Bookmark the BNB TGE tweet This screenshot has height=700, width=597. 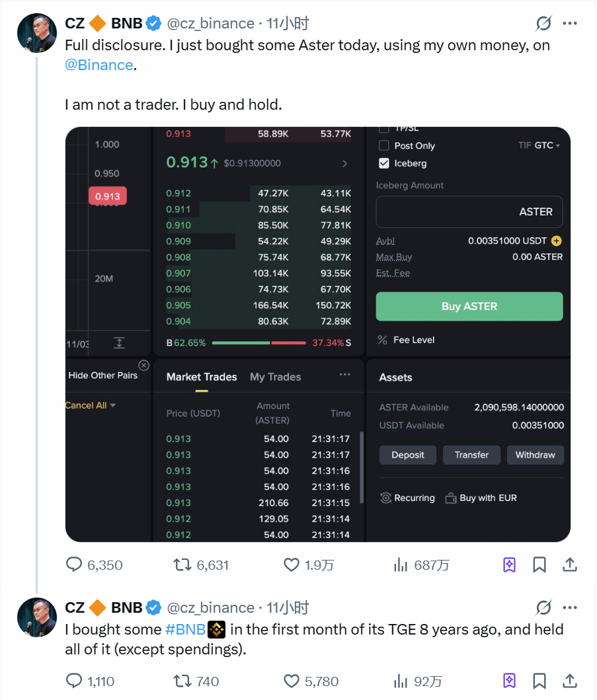[x=539, y=681]
